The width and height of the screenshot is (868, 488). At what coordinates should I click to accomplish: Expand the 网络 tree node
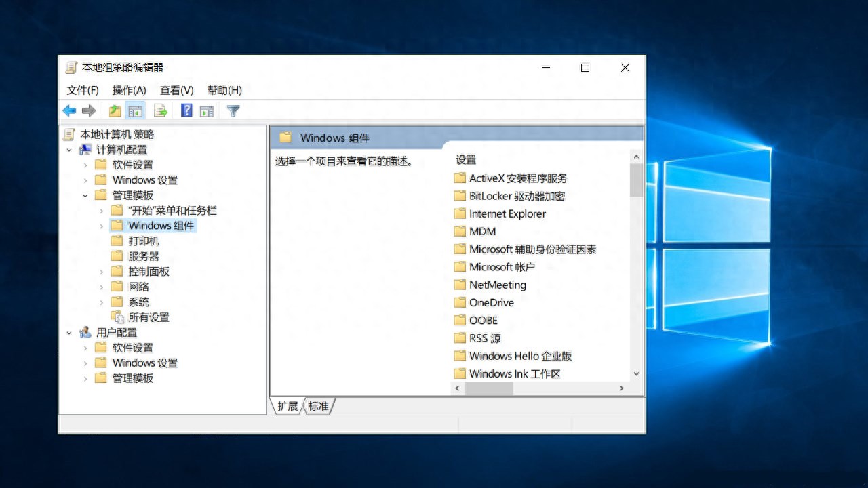(102, 287)
